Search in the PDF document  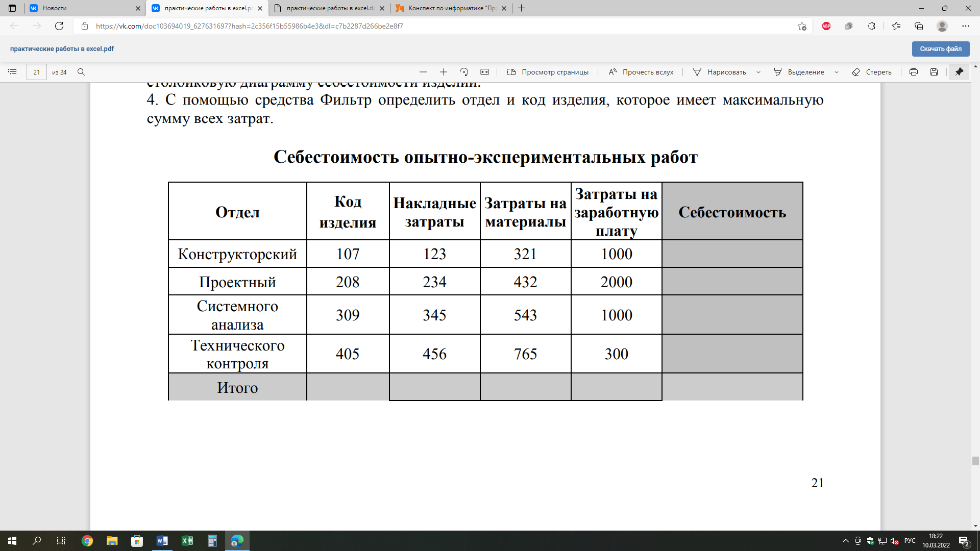(x=81, y=72)
